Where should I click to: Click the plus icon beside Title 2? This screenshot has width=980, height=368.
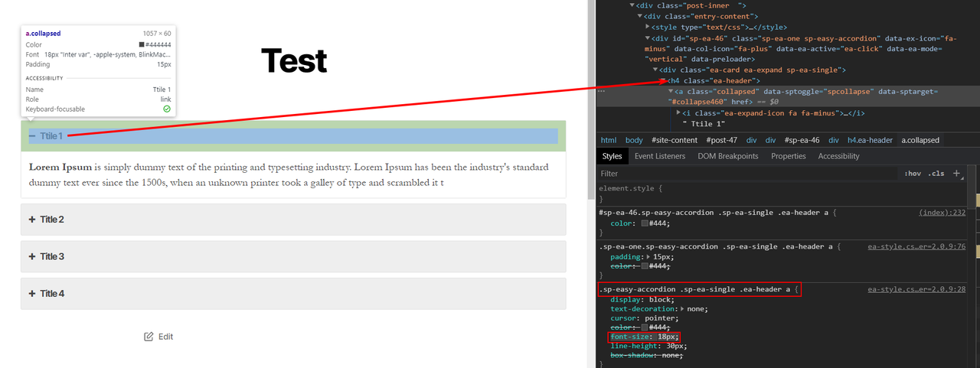coord(32,220)
